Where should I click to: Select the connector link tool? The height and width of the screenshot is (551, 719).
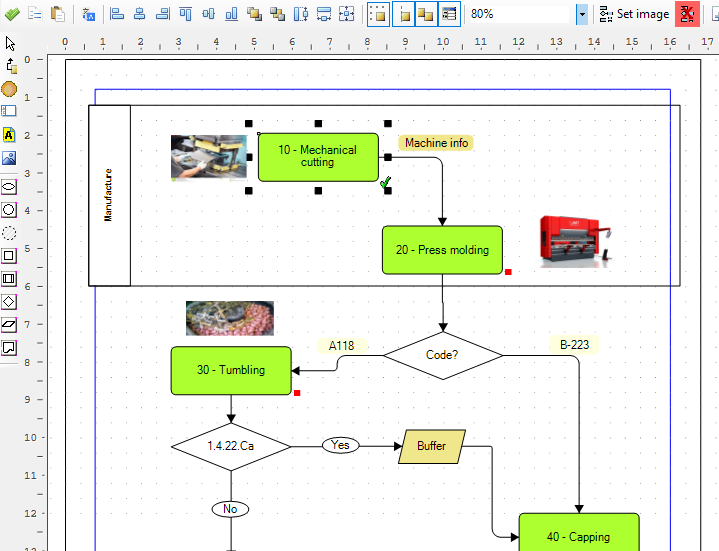click(11, 66)
